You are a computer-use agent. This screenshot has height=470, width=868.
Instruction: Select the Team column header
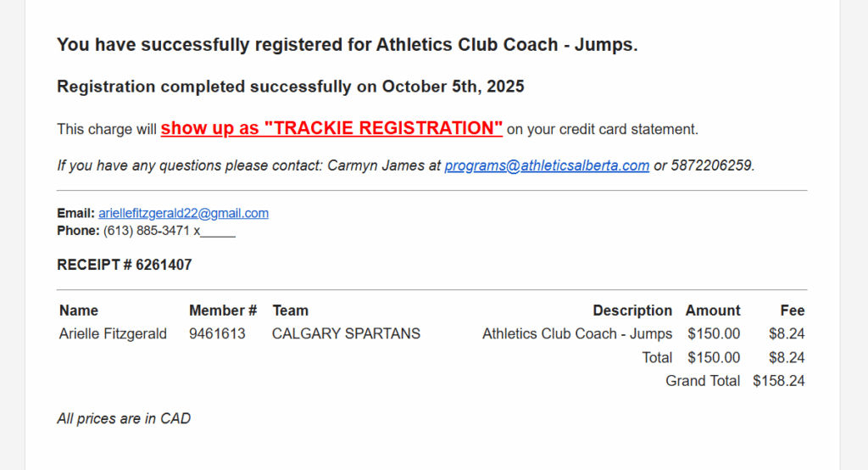click(x=290, y=311)
